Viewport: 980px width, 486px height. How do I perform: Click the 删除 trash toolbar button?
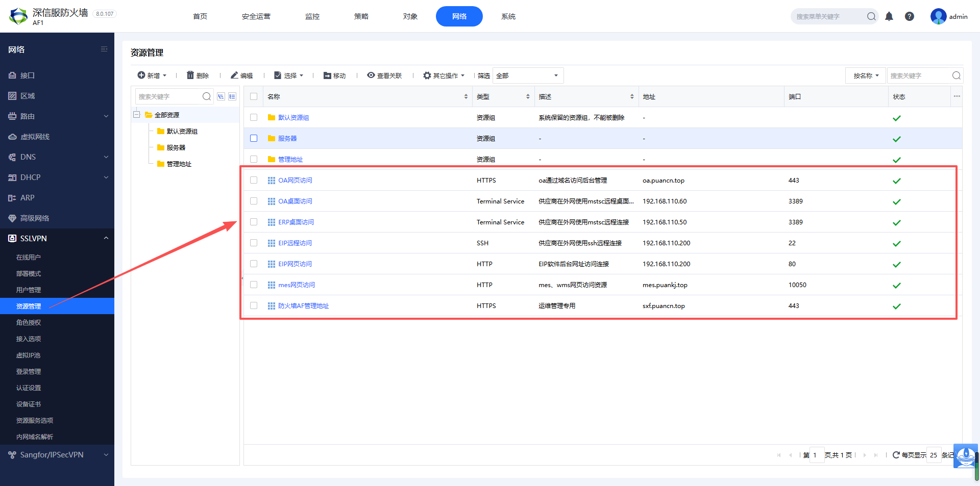198,75
